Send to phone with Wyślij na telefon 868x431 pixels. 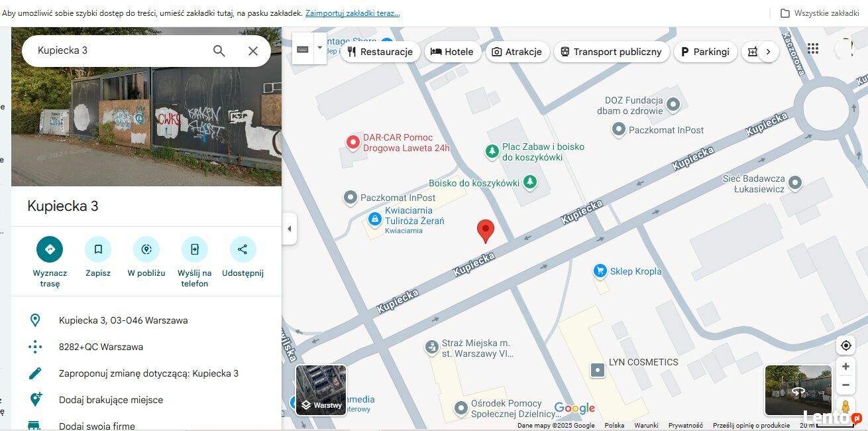coord(194,249)
